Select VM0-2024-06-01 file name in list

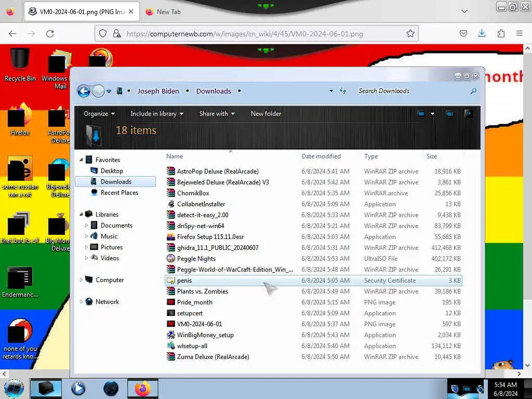pyautogui.click(x=199, y=324)
